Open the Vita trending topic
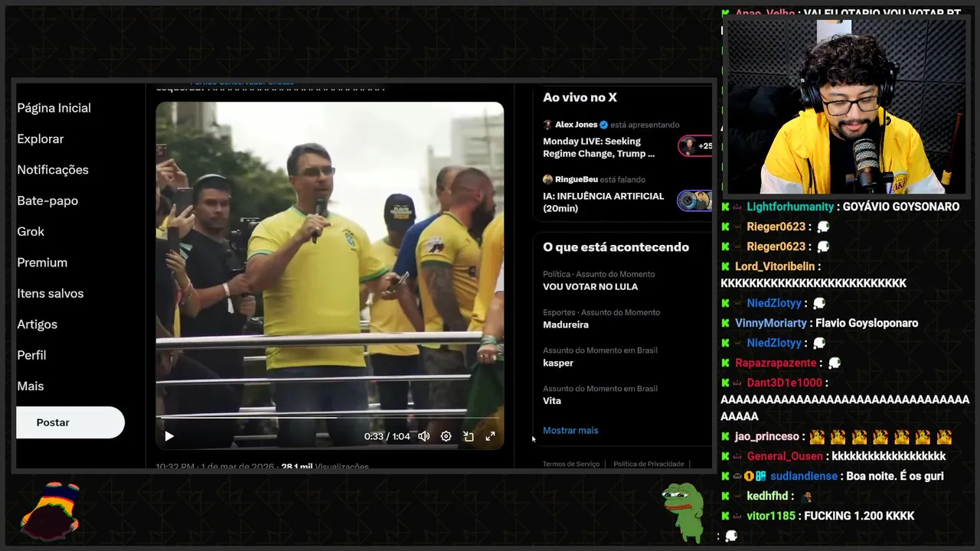 (x=552, y=401)
